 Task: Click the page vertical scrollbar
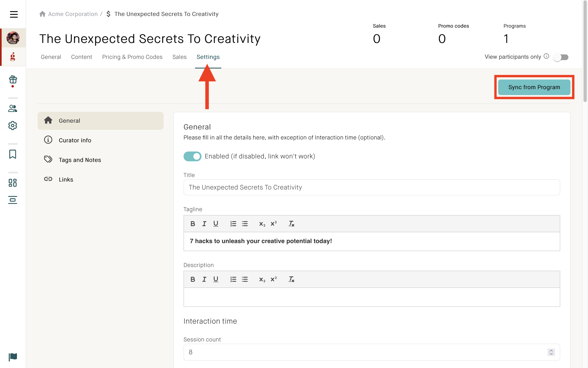point(585,51)
